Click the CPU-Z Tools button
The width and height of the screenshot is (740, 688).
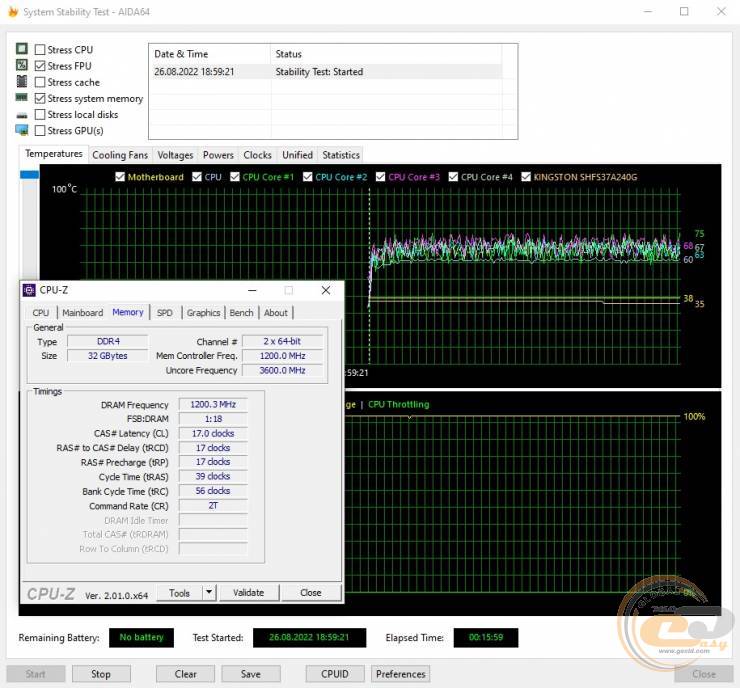(x=179, y=593)
